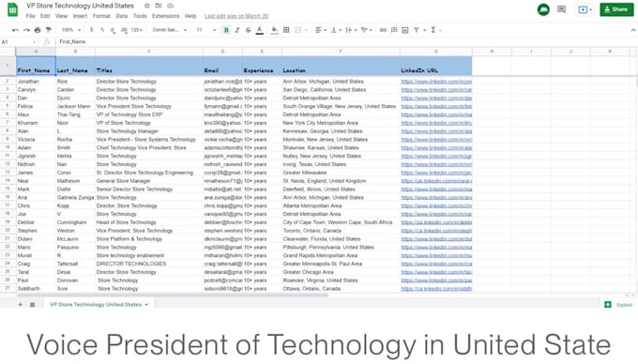Click the Present to meeting icon

coord(585,9)
